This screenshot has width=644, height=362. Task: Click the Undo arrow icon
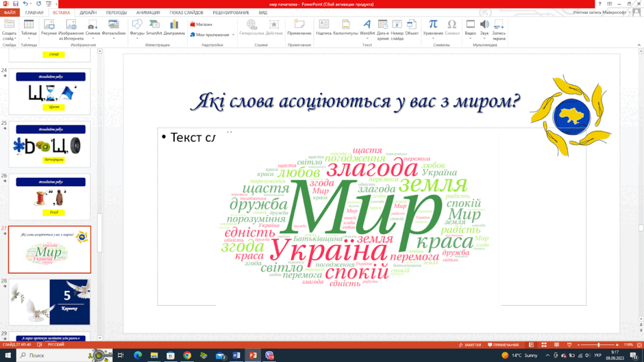(x=25, y=3)
